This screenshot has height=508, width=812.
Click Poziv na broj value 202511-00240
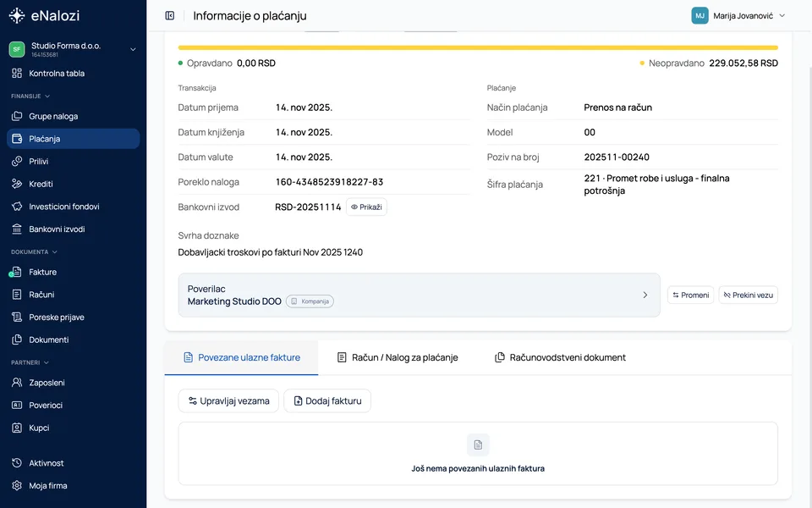pos(617,157)
